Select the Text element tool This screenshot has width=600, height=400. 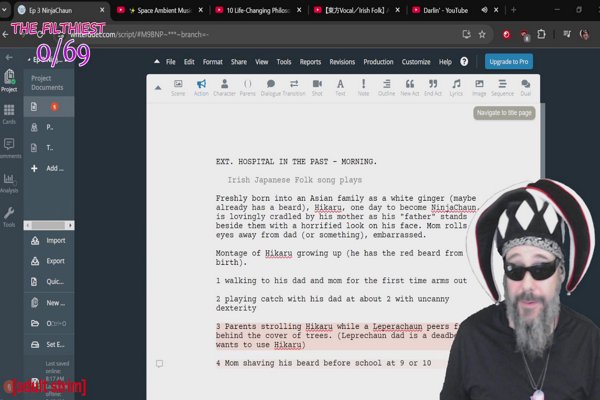pyautogui.click(x=340, y=88)
